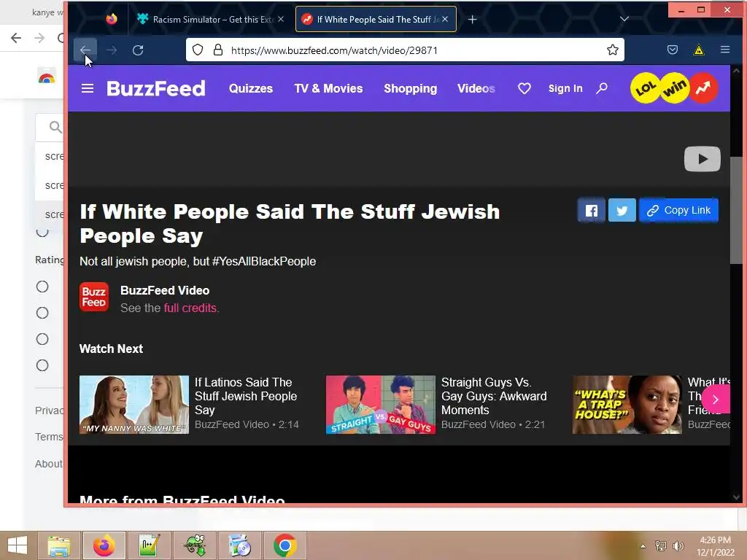Screen dimensions: 747x560
Task: Open File Explorer from taskbar
Action: 59,545
